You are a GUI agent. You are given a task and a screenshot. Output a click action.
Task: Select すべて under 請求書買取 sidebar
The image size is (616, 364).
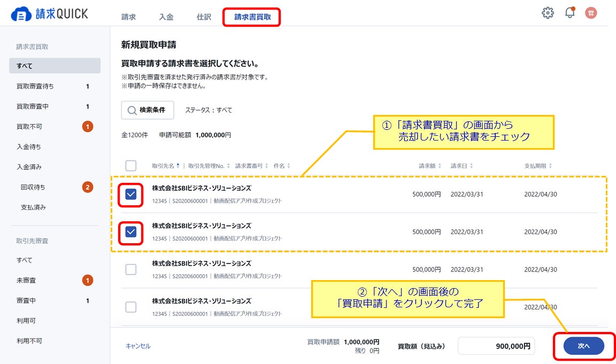[55, 66]
